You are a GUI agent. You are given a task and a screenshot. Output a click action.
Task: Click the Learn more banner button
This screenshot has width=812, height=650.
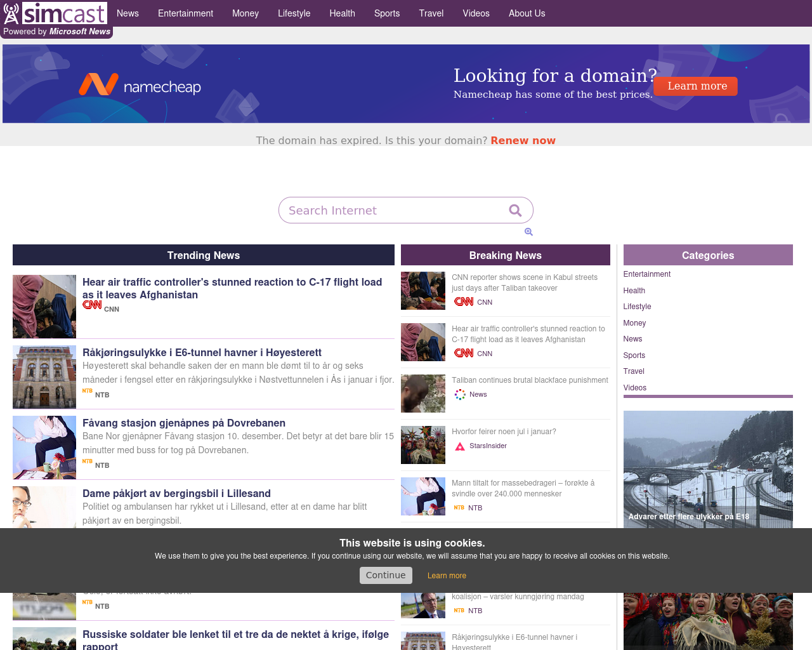click(697, 86)
